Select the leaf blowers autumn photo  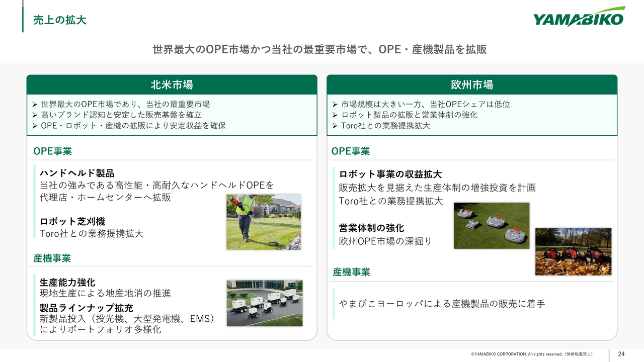573,251
